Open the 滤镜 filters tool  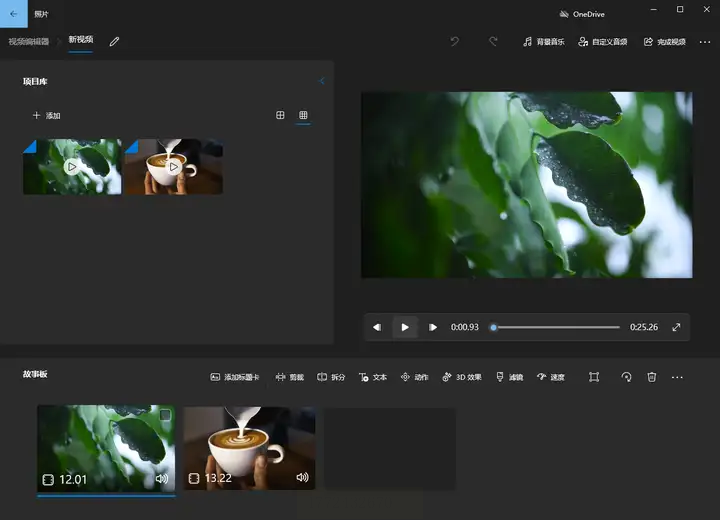pos(509,377)
